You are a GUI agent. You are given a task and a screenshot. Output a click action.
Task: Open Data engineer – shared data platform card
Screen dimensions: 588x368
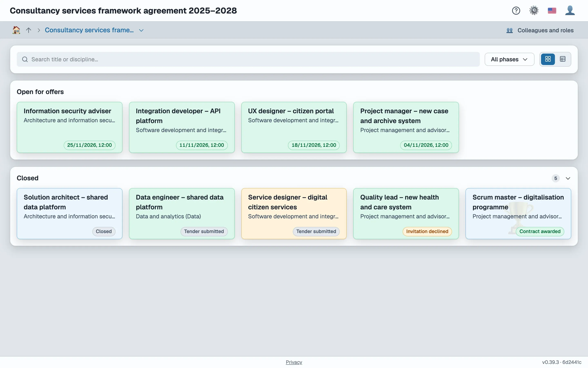point(182,213)
